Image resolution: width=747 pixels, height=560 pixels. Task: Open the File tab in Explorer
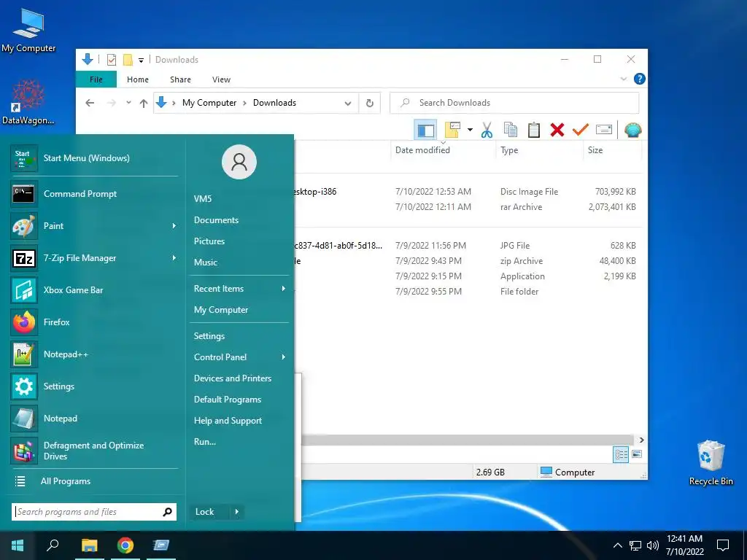click(96, 79)
